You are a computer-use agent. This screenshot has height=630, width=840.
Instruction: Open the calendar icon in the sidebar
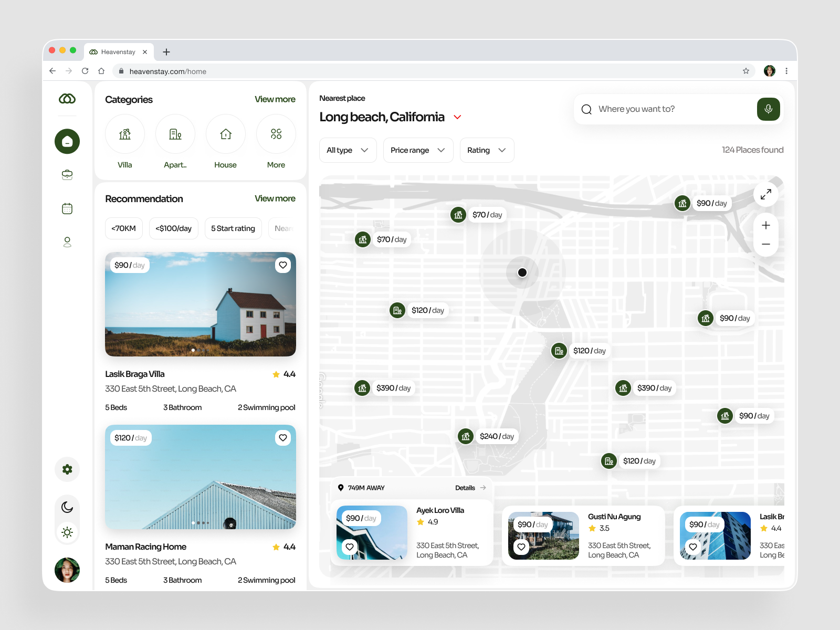click(x=67, y=208)
